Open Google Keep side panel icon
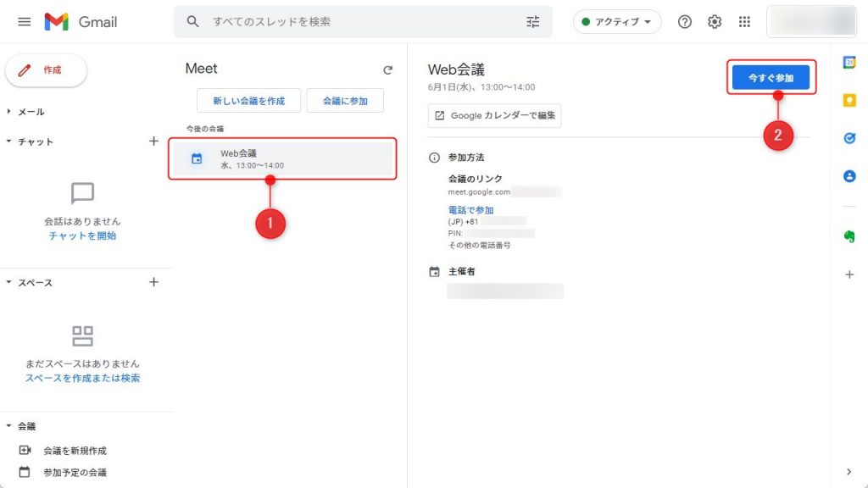This screenshot has width=868, height=488. click(x=849, y=100)
